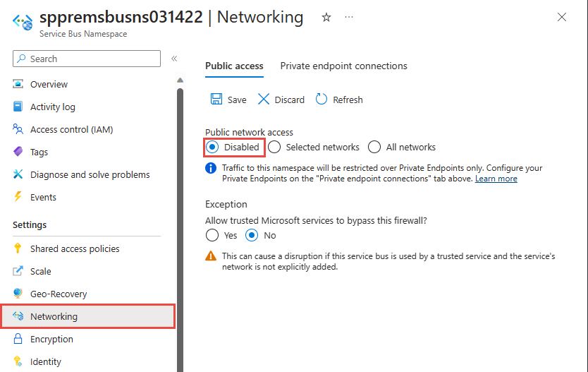Open the Identity settings page

tap(45, 361)
